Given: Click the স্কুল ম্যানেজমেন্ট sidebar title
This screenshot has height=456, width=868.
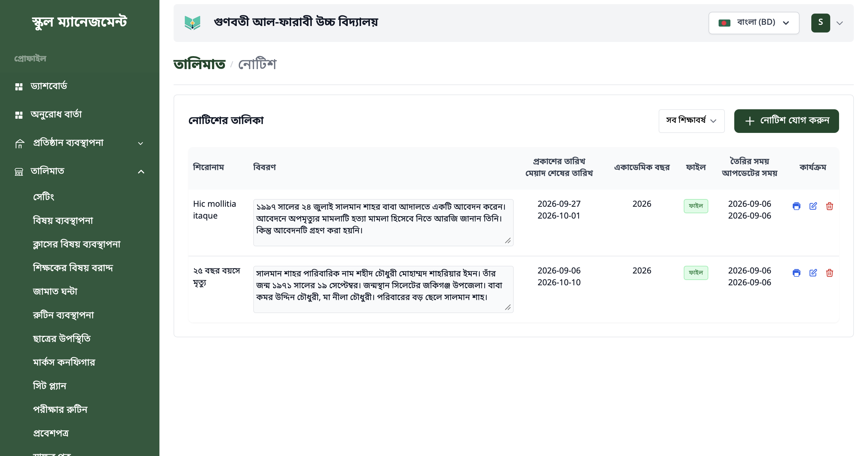Looking at the screenshot, I should 79,22.
